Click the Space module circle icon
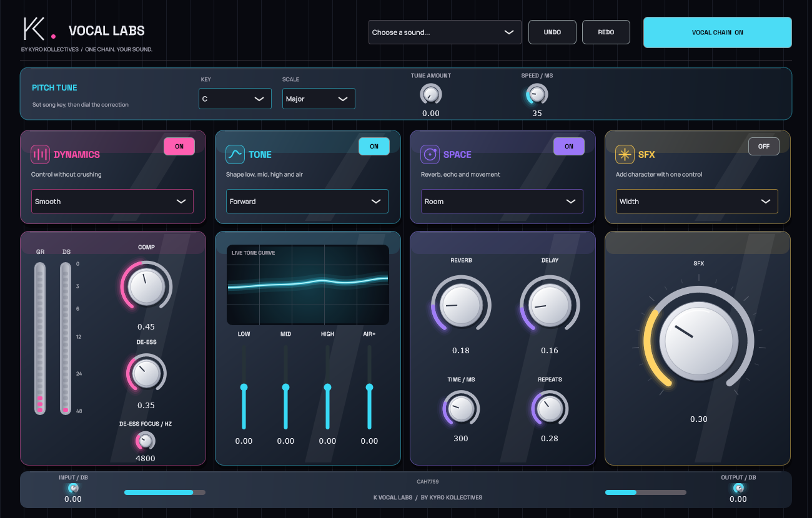 [x=430, y=154]
